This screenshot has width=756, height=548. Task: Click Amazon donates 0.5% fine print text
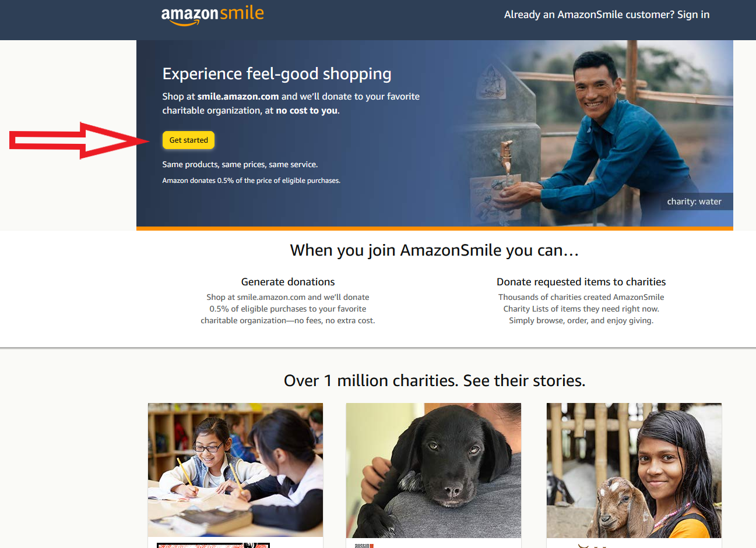point(251,181)
